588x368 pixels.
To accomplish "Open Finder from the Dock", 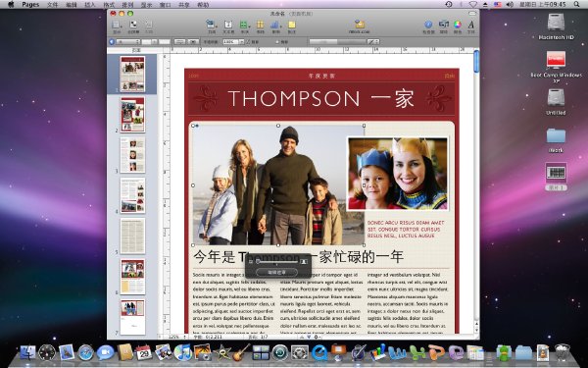I will [27, 352].
